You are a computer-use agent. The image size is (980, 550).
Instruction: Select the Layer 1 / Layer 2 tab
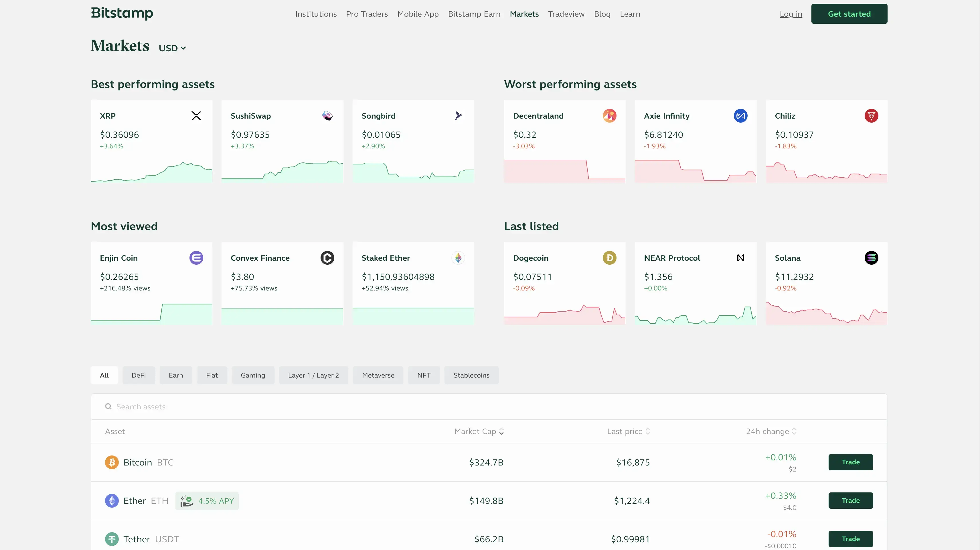click(313, 375)
